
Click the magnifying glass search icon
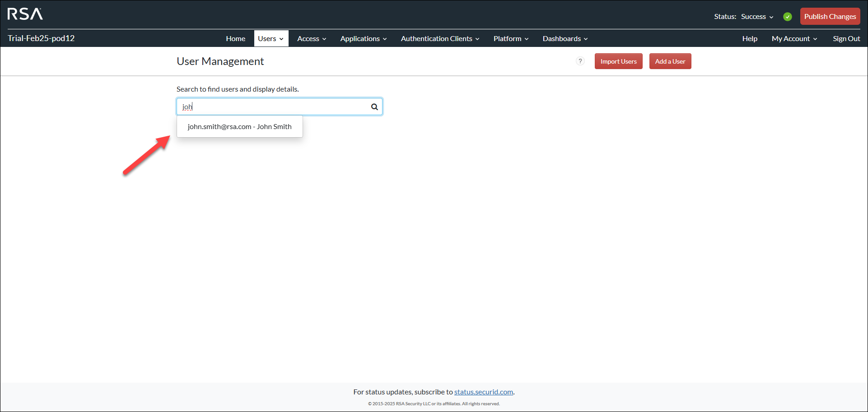374,107
